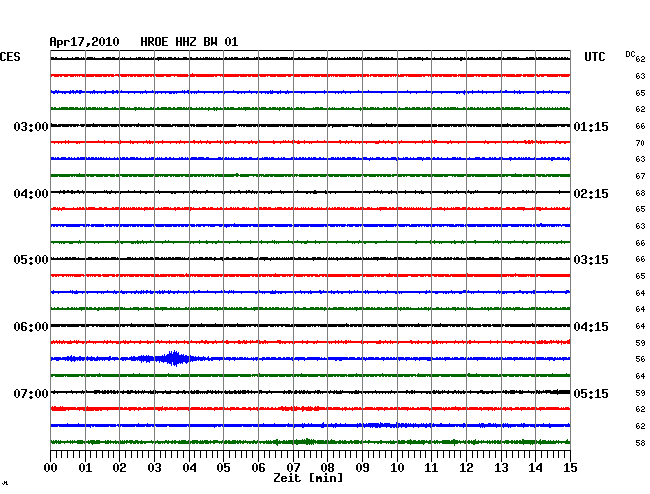This screenshot has height=494, width=650.
Task: Click minute tick label "15"
Action: pyautogui.click(x=570, y=467)
